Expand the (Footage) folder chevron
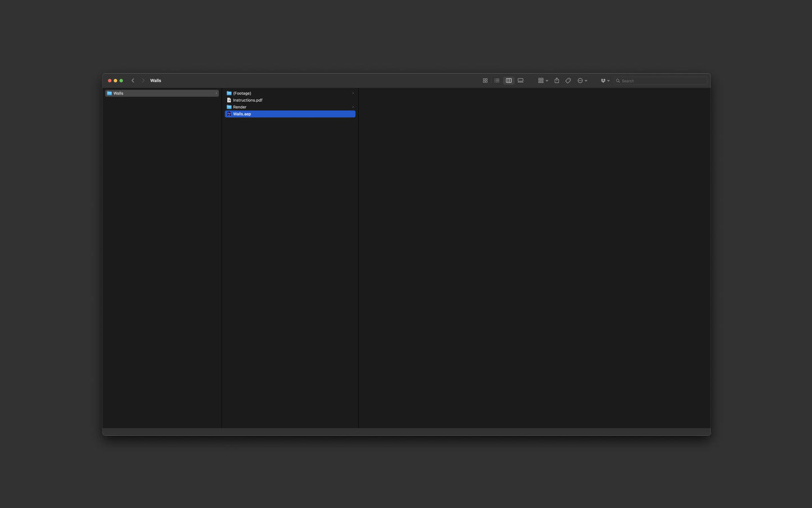Image resolution: width=812 pixels, height=508 pixels. click(x=353, y=93)
